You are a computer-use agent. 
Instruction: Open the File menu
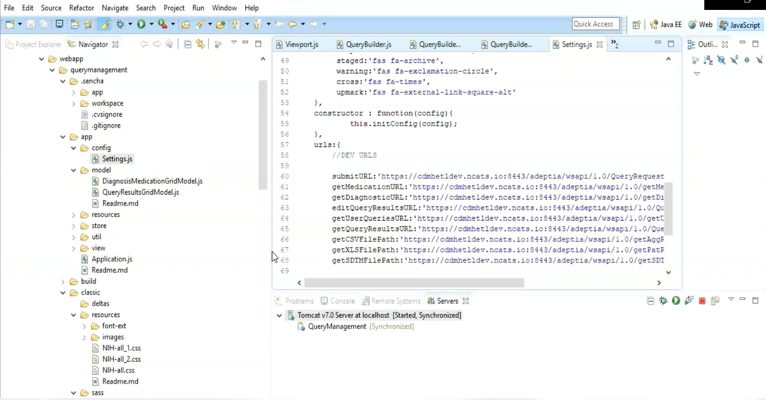click(9, 8)
